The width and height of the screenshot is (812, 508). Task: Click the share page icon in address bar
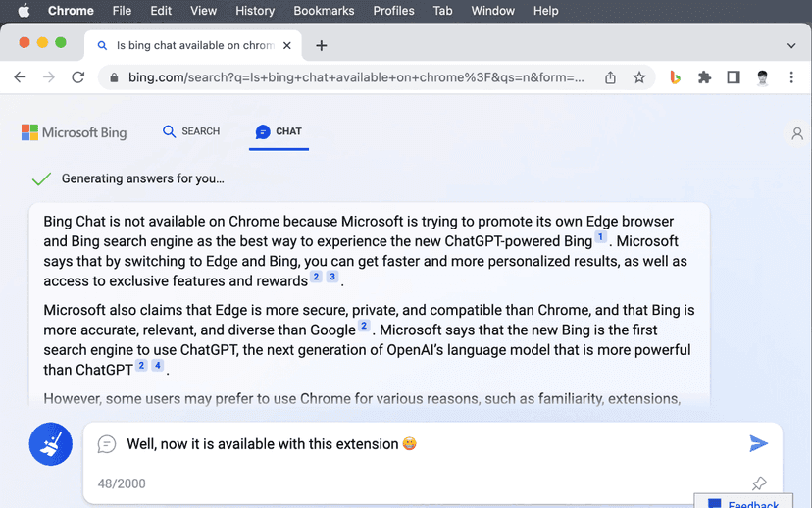pyautogui.click(x=610, y=77)
